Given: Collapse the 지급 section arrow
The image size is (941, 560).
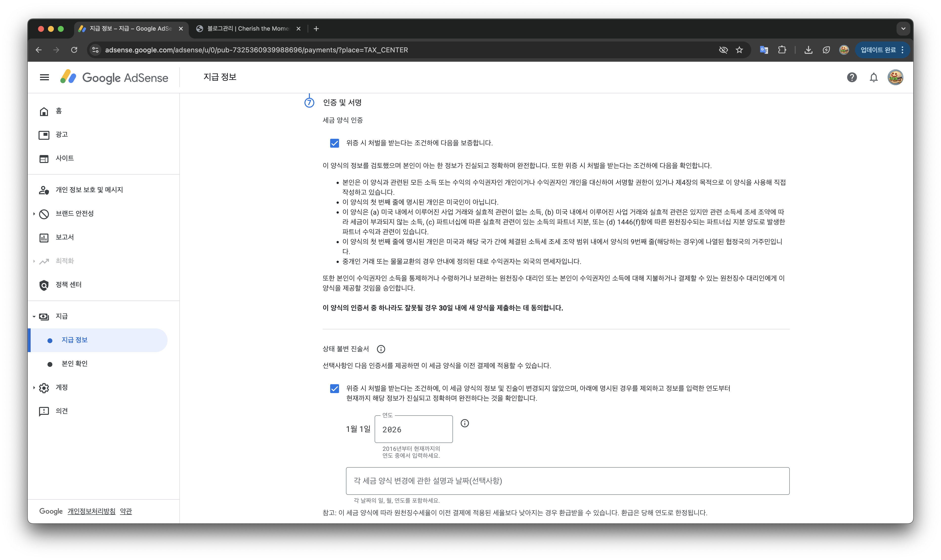Looking at the screenshot, I should click(x=34, y=317).
